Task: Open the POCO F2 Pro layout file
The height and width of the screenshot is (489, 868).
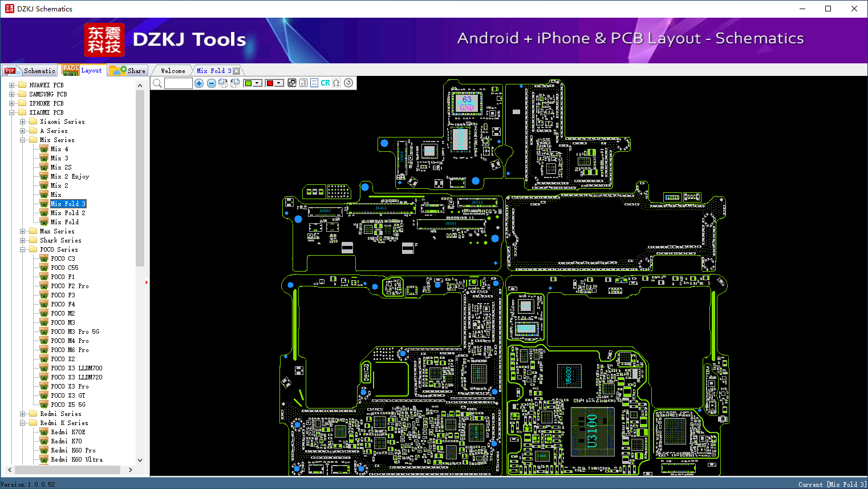Action: (70, 286)
